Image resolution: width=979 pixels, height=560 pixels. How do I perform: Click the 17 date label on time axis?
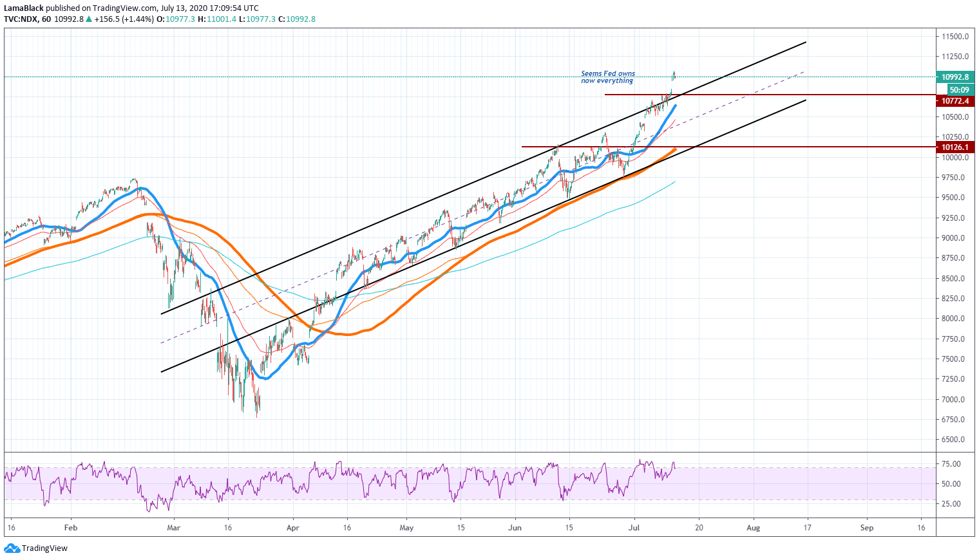(807, 528)
